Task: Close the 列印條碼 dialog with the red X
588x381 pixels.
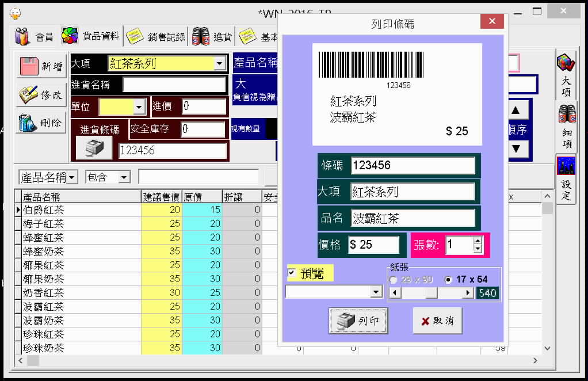Action: 492,21
